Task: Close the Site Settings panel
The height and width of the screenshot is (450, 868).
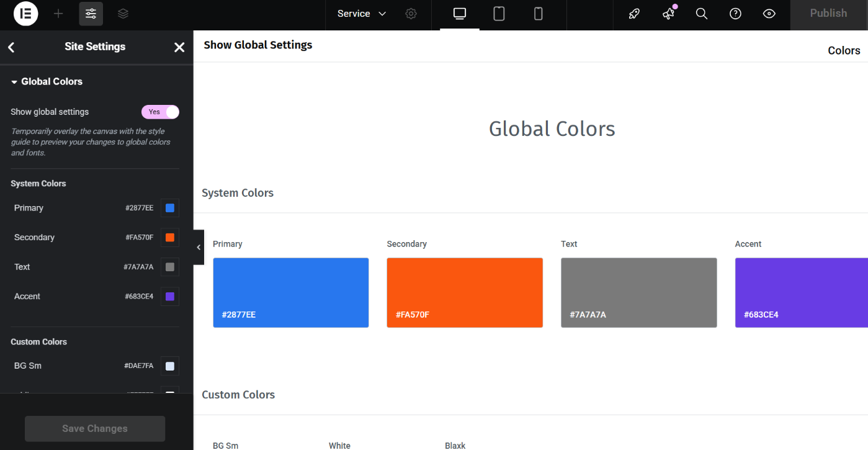Action: [179, 47]
